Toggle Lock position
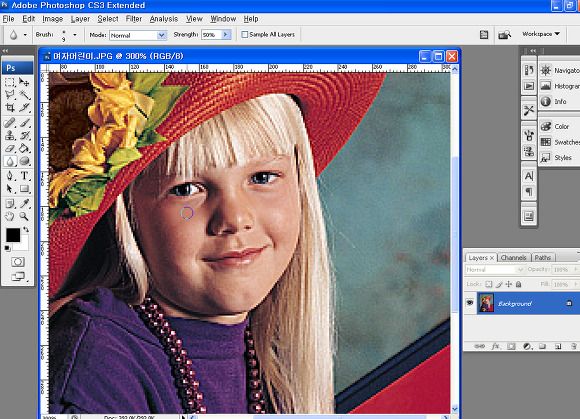The image size is (580, 419). click(509, 284)
